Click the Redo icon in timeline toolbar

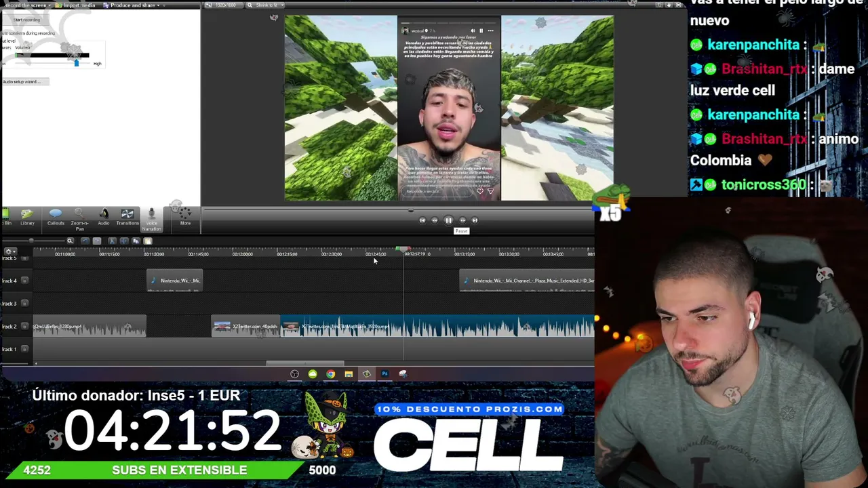(97, 241)
